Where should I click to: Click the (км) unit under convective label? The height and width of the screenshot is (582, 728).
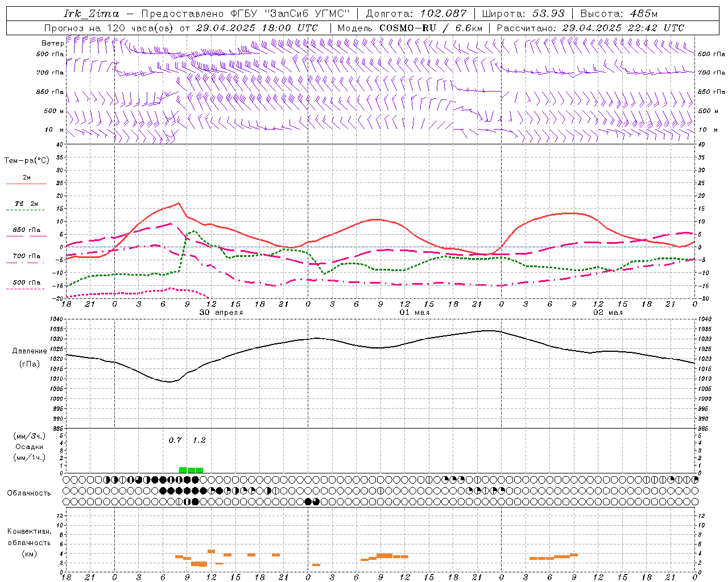coord(29,554)
